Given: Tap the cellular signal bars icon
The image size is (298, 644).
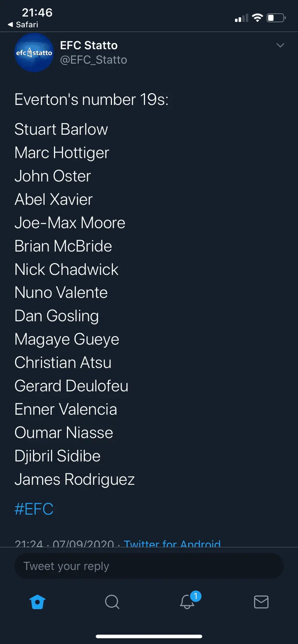Looking at the screenshot, I should point(241,18).
